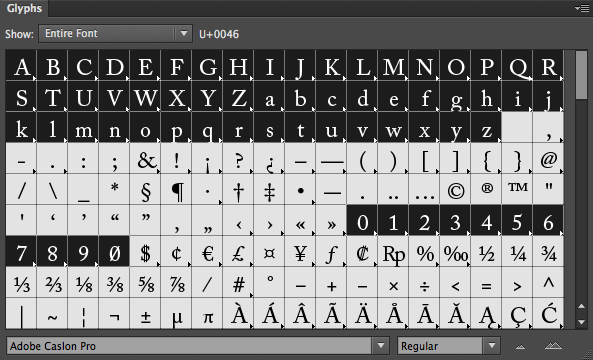Zoom in glyph view with large mountains icon
The width and height of the screenshot is (593, 360).
pyautogui.click(x=553, y=345)
